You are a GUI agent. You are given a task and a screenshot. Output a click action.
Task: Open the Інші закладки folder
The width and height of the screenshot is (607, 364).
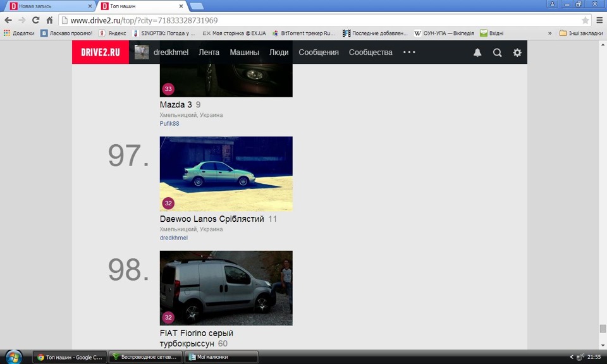pyautogui.click(x=581, y=33)
